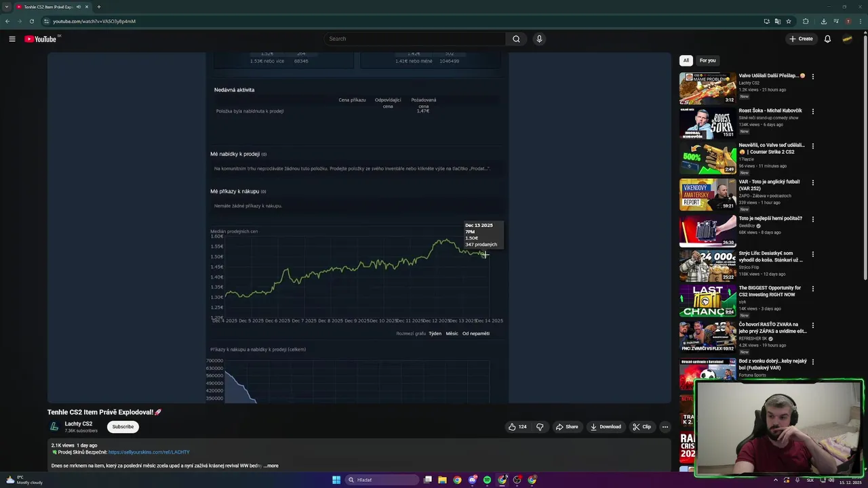Bookmark this page with the star
The height and width of the screenshot is (488, 868).
point(789,21)
